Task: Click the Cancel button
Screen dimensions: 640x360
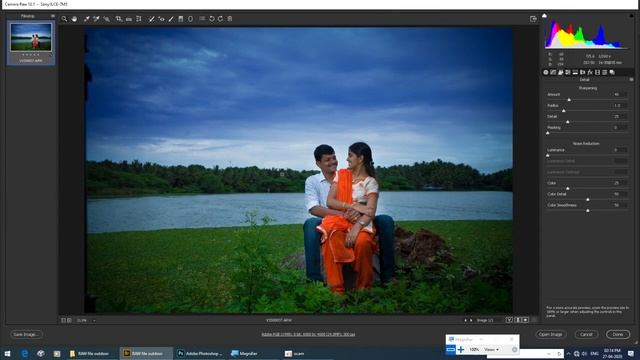Action: 586,334
